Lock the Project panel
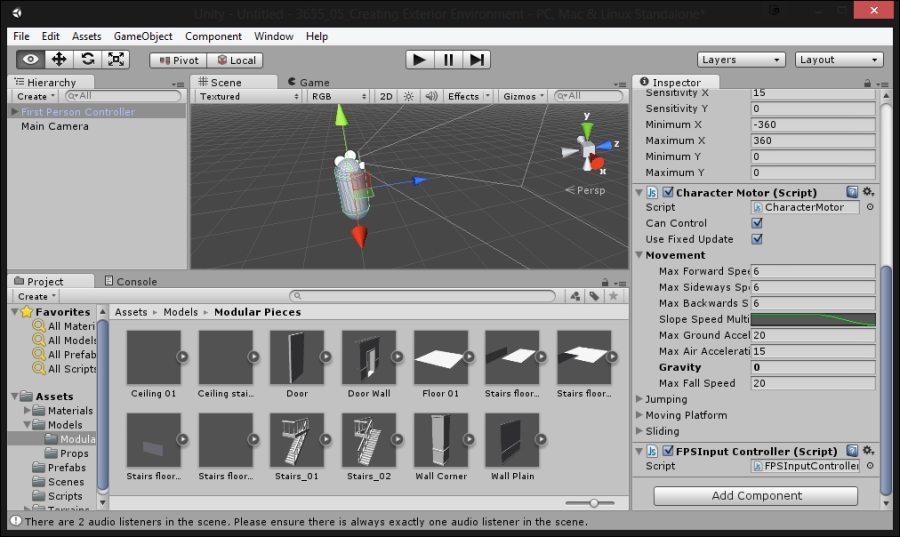The height and width of the screenshot is (537, 900). [604, 282]
